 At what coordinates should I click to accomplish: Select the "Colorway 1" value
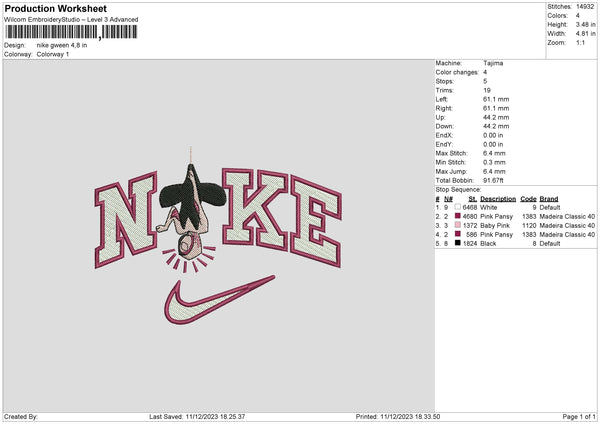(x=53, y=54)
